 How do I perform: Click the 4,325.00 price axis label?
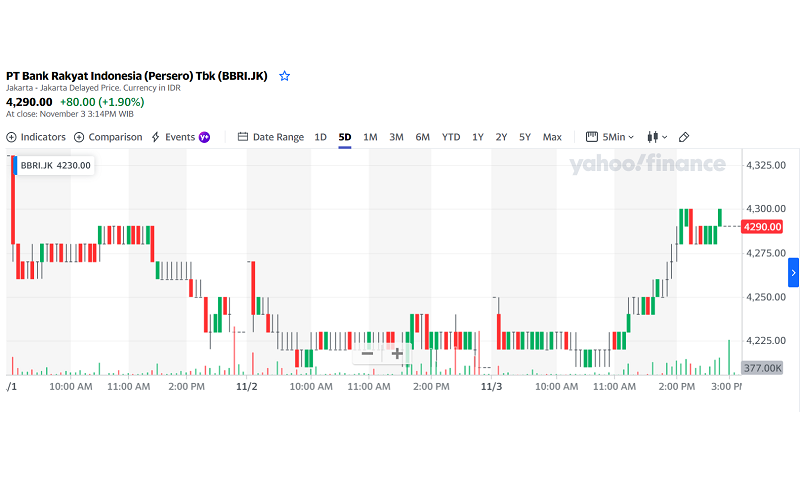(x=766, y=165)
